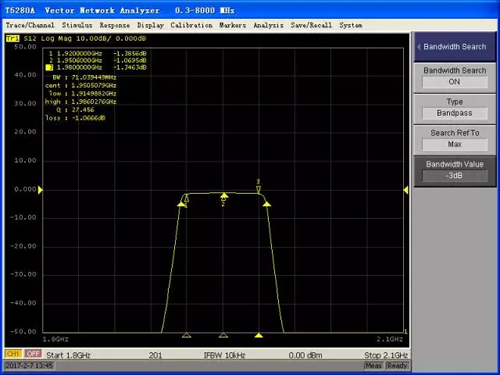The image size is (500, 375).
Task: Edit the Bandwidth Value -3dB field
Action: (454, 176)
